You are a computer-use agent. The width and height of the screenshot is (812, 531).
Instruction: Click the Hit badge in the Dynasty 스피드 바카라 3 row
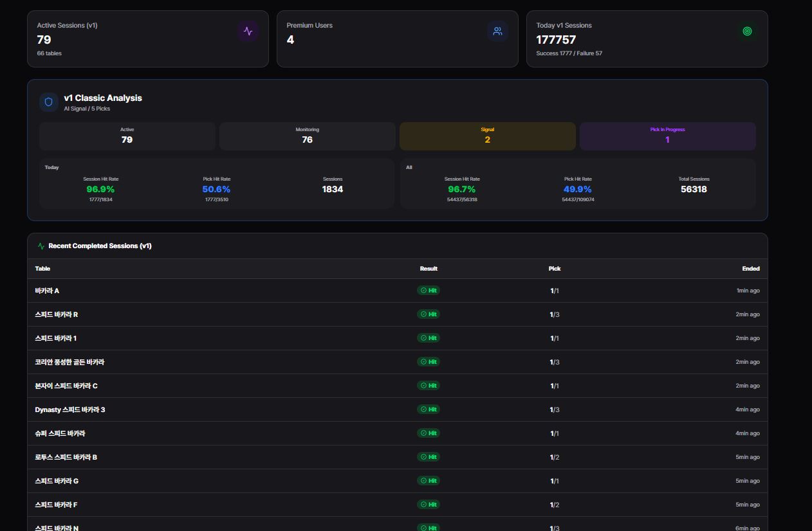[429, 410]
